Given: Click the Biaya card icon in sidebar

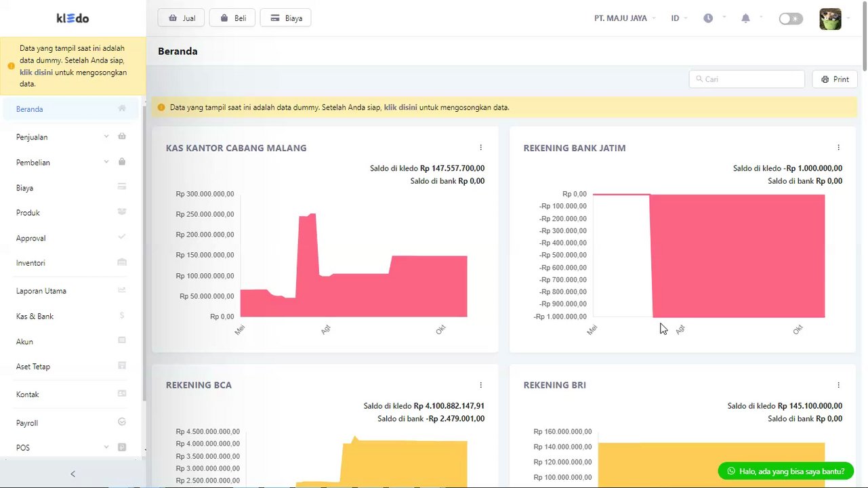Looking at the screenshot, I should (122, 187).
